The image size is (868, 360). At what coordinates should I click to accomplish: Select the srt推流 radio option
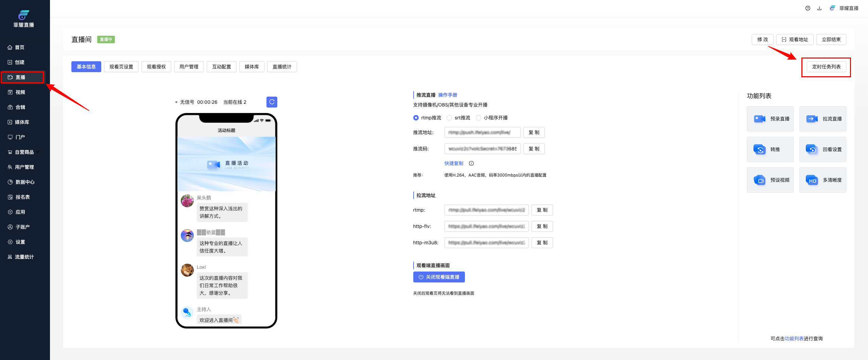pyautogui.click(x=449, y=118)
